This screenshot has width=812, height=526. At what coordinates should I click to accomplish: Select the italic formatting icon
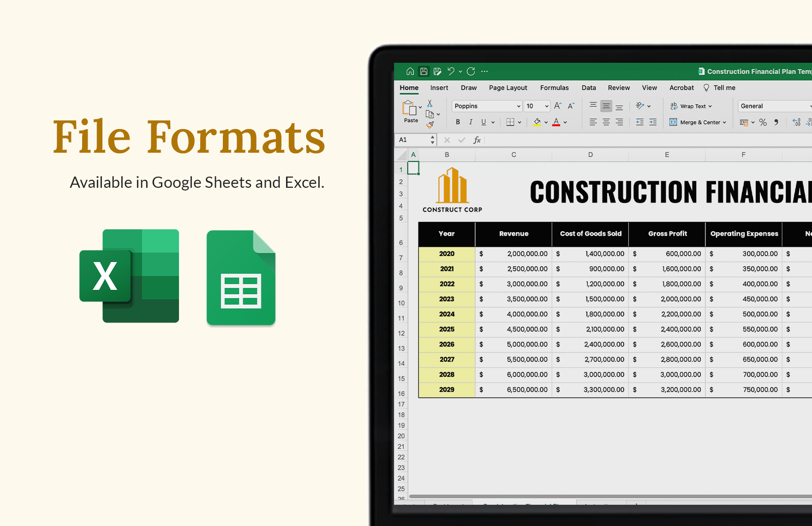[471, 122]
